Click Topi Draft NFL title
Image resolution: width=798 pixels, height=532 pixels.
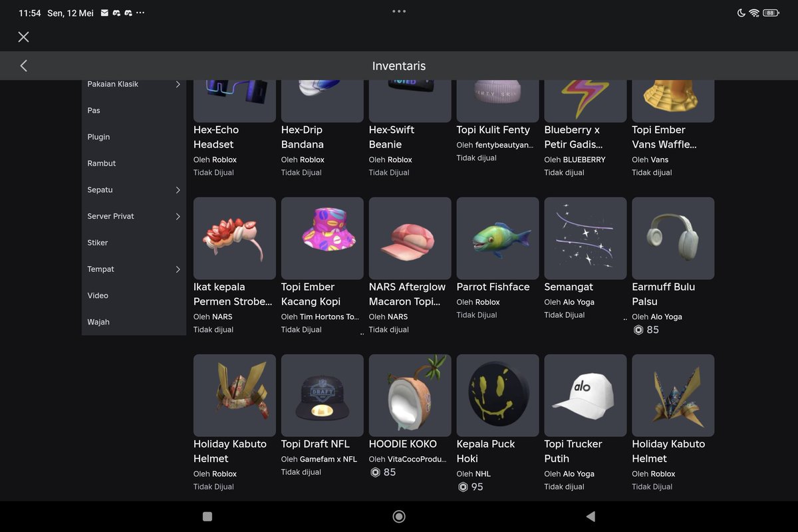point(315,444)
